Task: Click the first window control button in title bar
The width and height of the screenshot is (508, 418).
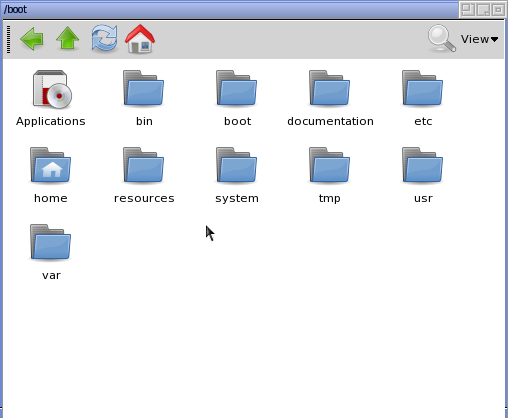Action: pyautogui.click(x=468, y=10)
